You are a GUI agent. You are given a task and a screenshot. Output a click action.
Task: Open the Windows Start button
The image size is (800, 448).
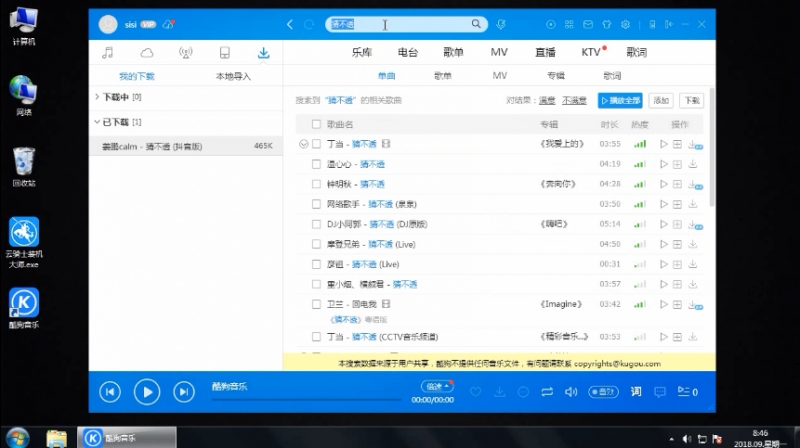(x=17, y=438)
